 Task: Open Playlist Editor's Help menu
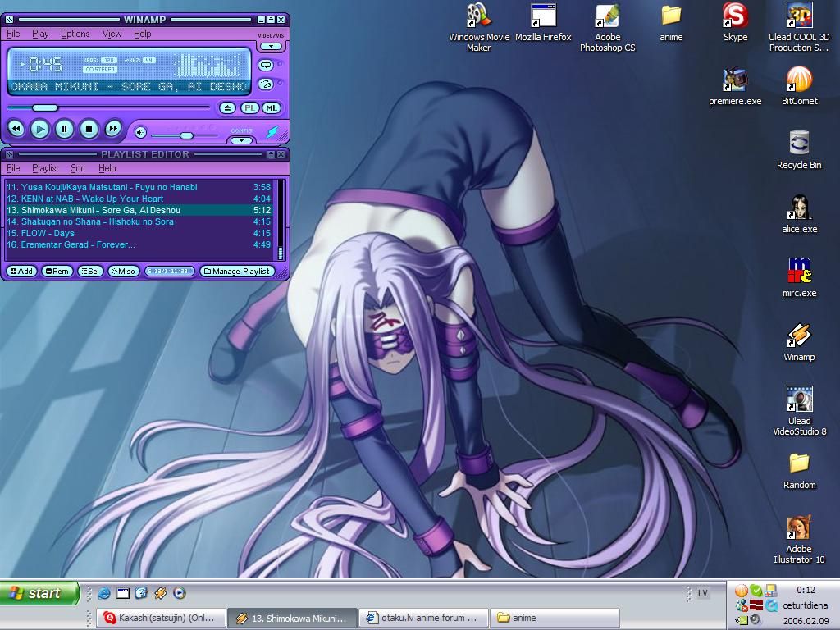click(107, 168)
